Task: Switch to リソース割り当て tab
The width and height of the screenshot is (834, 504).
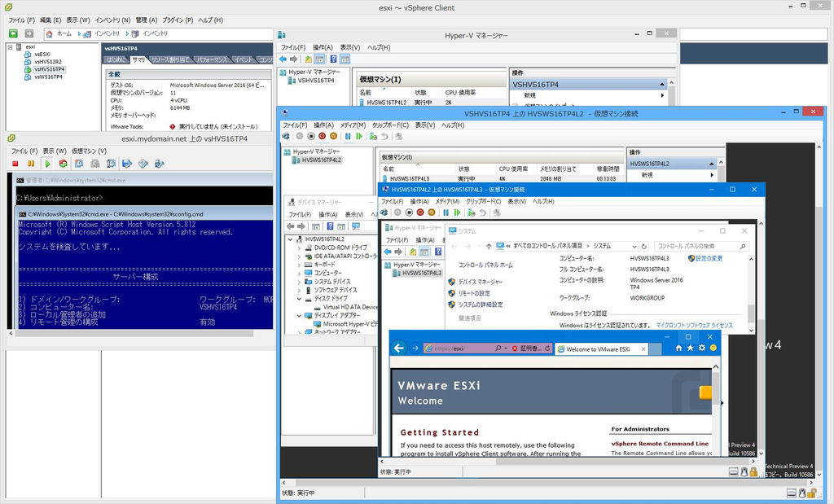Action: (x=170, y=59)
